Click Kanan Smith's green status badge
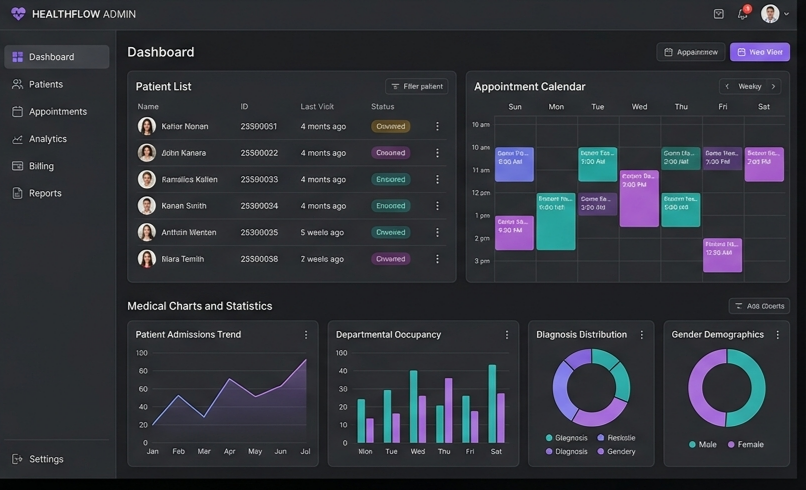806x490 pixels. [391, 206]
